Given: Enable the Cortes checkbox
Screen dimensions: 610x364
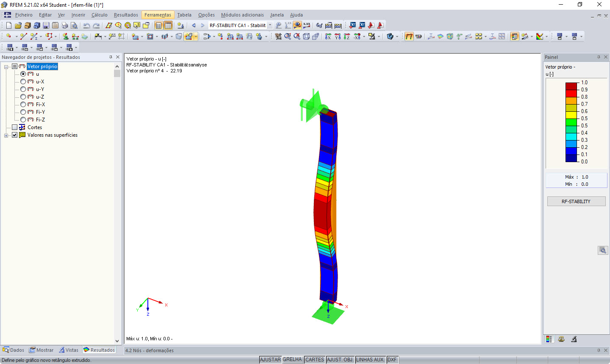Looking at the screenshot, I should coord(15,127).
